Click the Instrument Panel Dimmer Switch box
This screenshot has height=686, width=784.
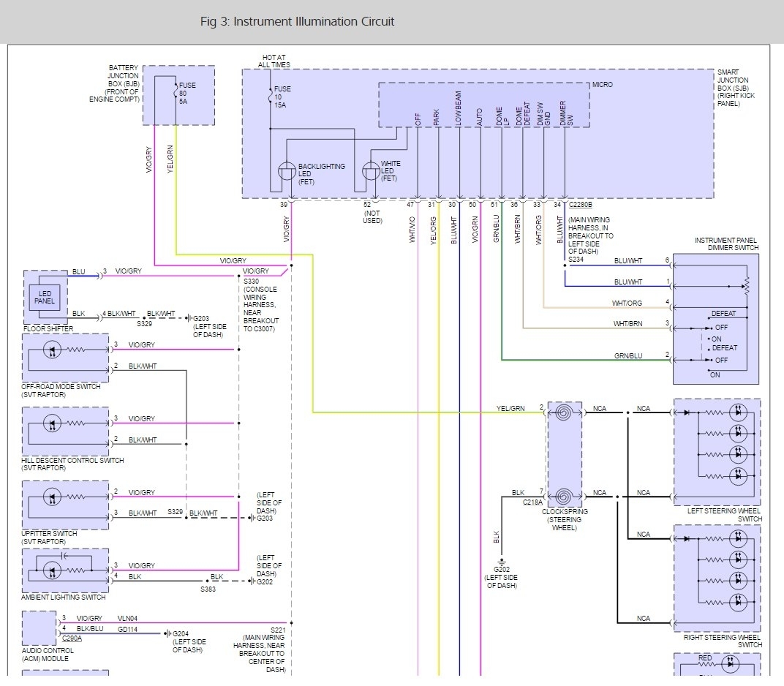pyautogui.click(x=715, y=318)
